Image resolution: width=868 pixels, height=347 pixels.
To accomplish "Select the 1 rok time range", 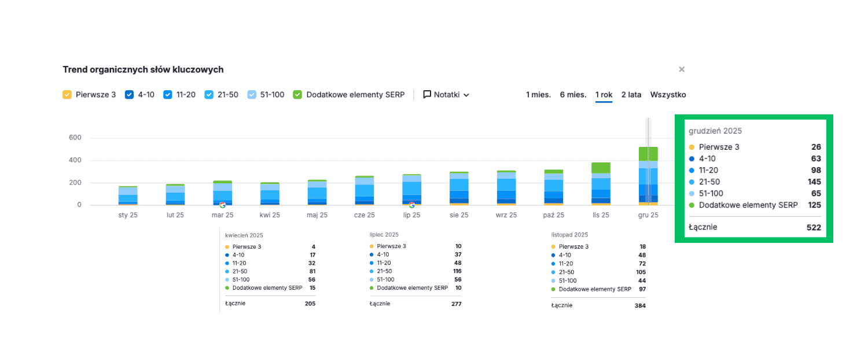I will tap(604, 95).
